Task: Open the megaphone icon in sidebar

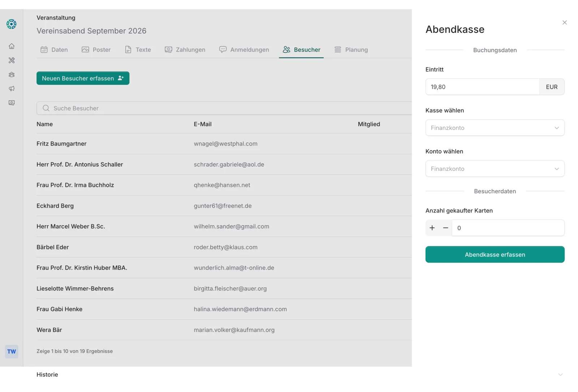Action: coord(12,89)
